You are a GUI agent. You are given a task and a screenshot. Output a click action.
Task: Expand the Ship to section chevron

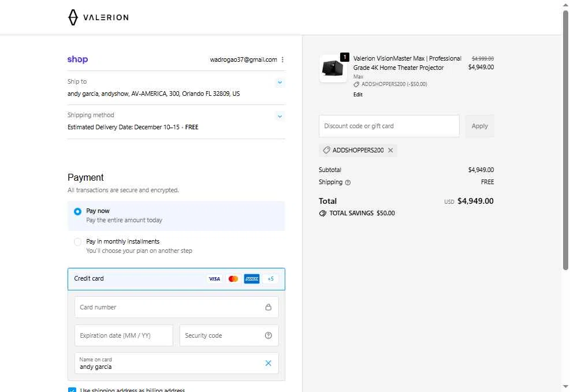point(280,82)
